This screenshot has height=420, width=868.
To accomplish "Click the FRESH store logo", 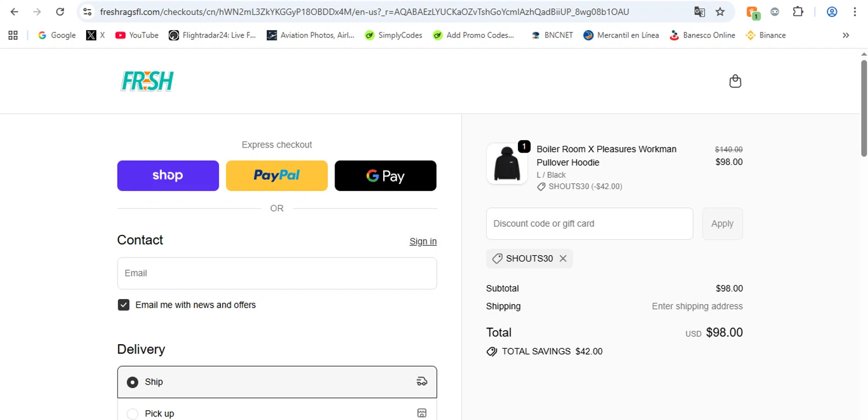I will coord(147,82).
